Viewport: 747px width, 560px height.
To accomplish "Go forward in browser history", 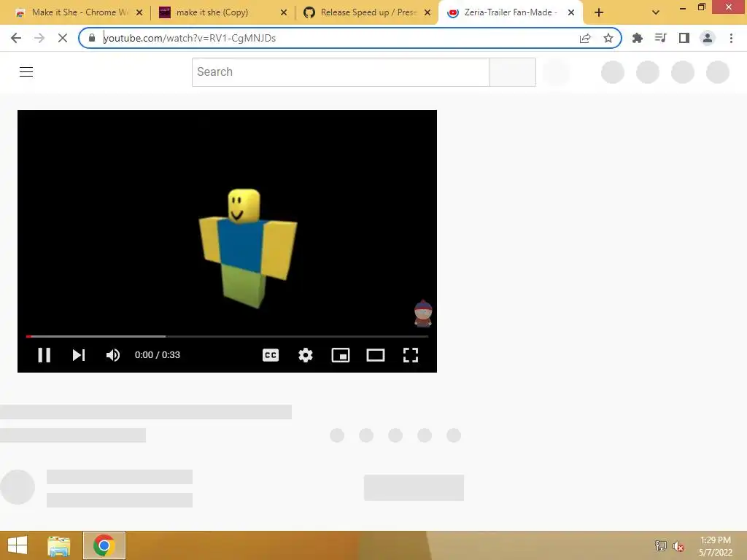I will (39, 38).
